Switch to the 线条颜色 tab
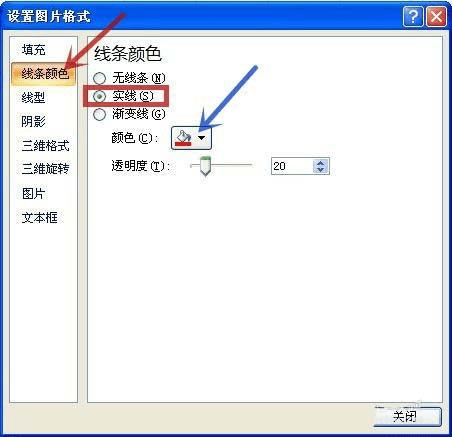This screenshot has width=452, height=437. (43, 73)
